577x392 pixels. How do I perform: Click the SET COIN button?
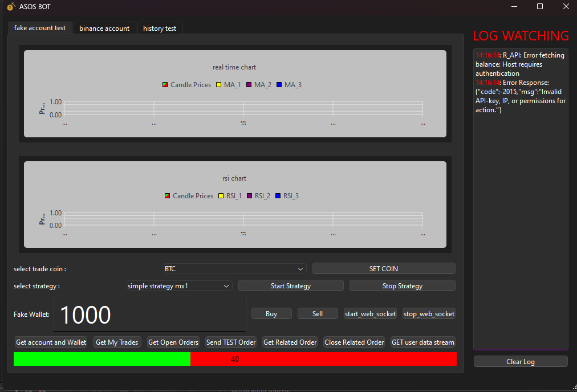tap(384, 269)
